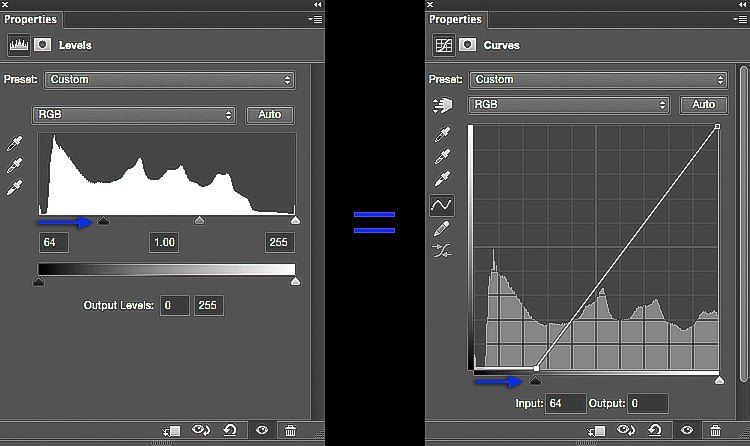Click the output levels white slider handle
Viewport: 750px width, 446px height.
point(295,281)
